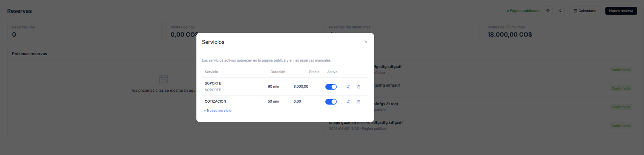The image size is (644, 155).
Task: Click the 50 min duration value
Action: click(x=273, y=101)
